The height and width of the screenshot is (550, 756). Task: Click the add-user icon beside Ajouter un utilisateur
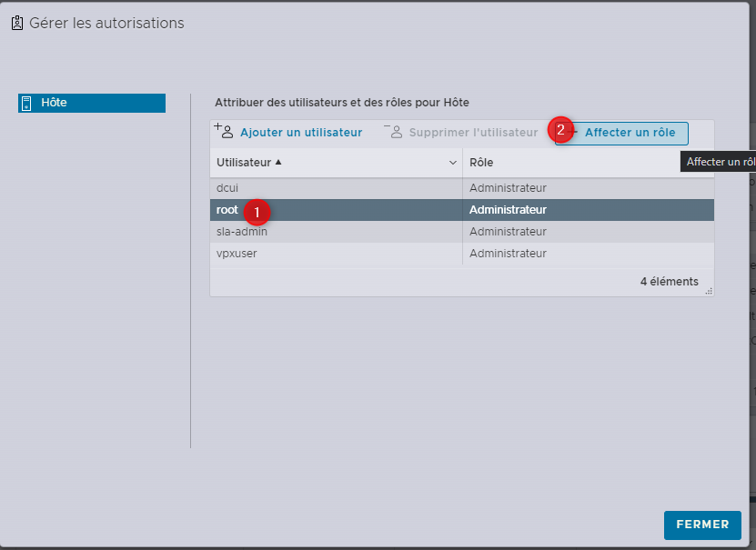(224, 131)
